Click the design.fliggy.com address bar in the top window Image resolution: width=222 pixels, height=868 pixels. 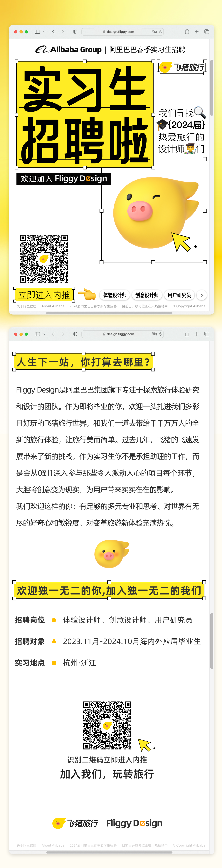click(x=123, y=32)
